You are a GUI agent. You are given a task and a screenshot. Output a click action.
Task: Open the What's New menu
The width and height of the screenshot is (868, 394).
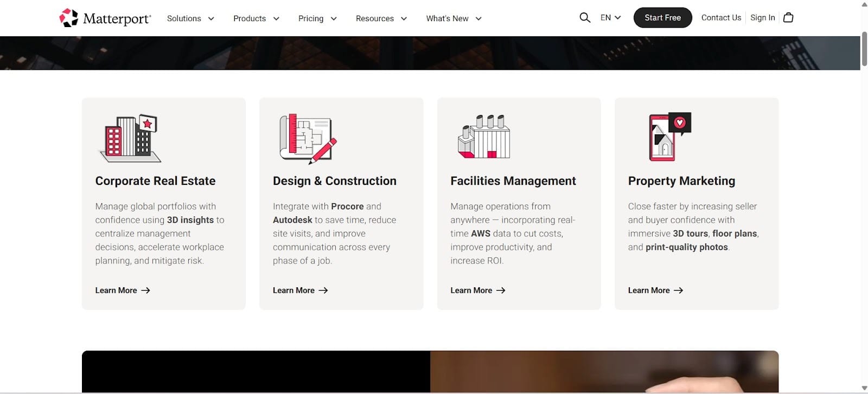tap(454, 18)
